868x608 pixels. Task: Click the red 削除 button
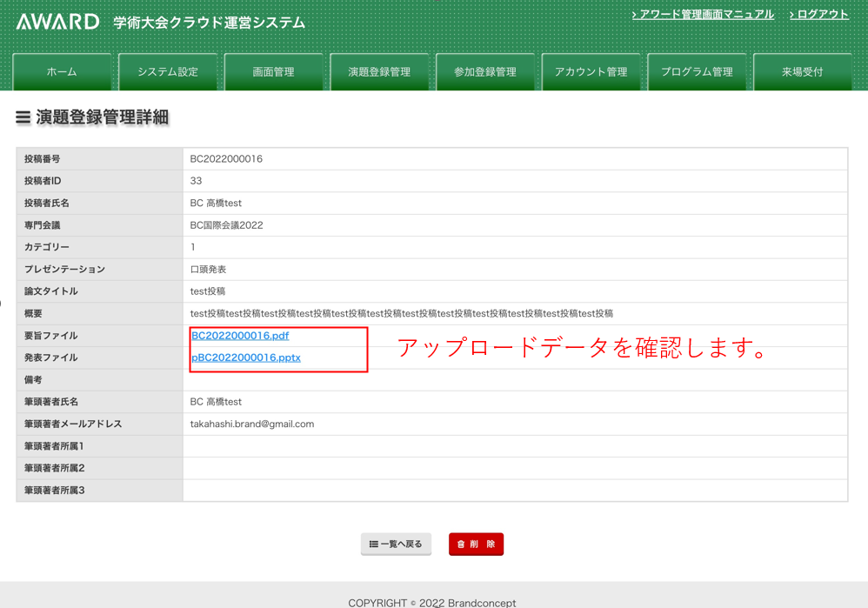(476, 545)
